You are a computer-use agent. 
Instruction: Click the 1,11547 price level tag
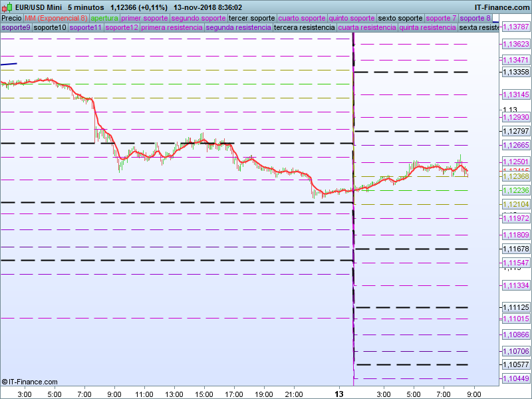tap(516, 263)
